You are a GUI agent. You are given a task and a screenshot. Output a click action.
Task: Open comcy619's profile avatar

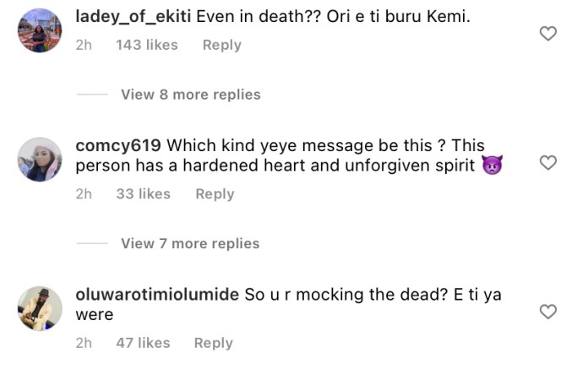pyautogui.click(x=40, y=160)
